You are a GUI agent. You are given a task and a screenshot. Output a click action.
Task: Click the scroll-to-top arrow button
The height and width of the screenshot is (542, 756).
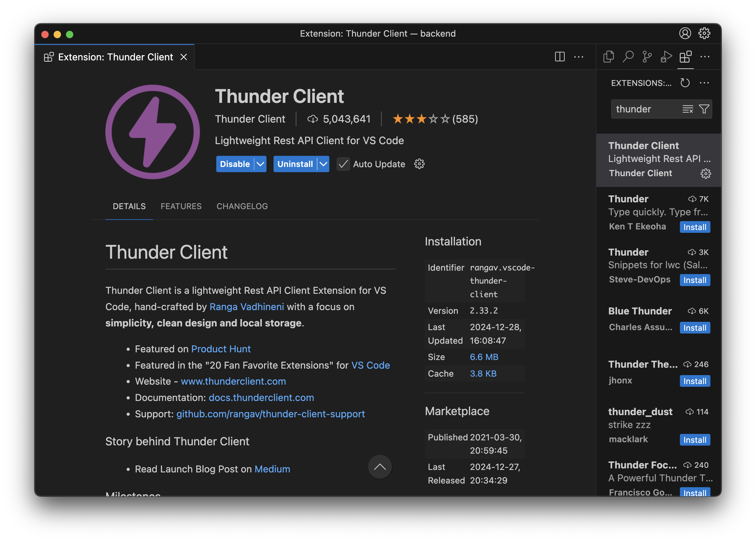[380, 467]
